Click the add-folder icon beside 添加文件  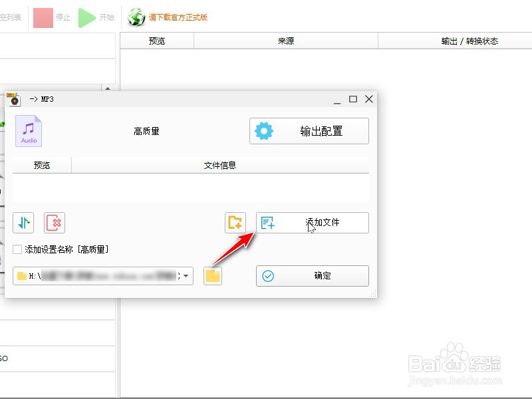(x=235, y=223)
